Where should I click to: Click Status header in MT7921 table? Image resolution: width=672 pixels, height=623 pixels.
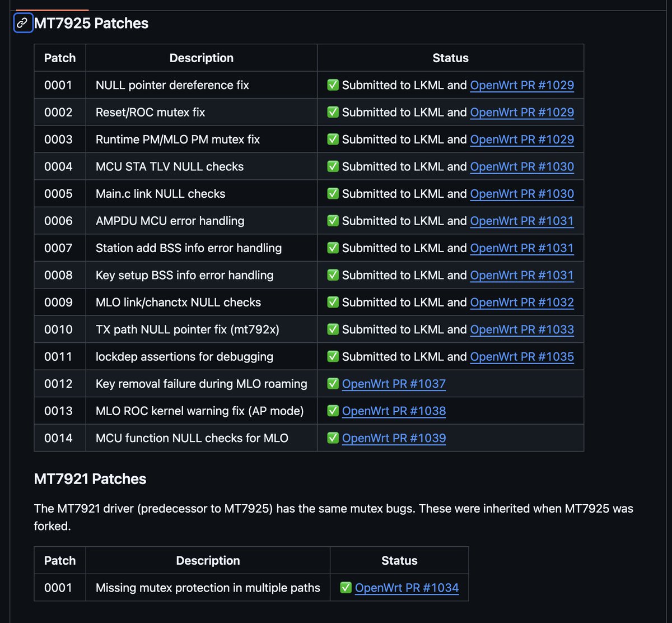pos(399,560)
